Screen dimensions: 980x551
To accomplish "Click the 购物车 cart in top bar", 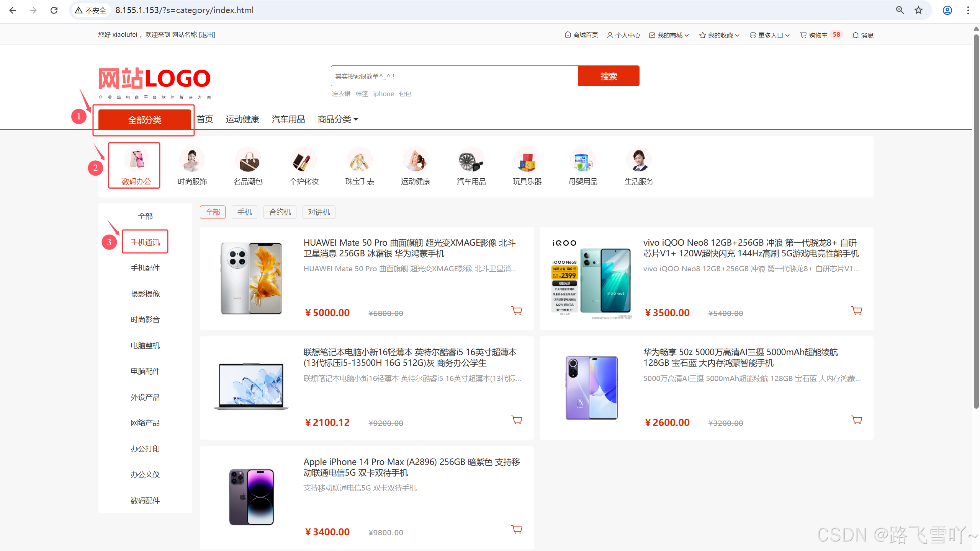I will [x=818, y=35].
